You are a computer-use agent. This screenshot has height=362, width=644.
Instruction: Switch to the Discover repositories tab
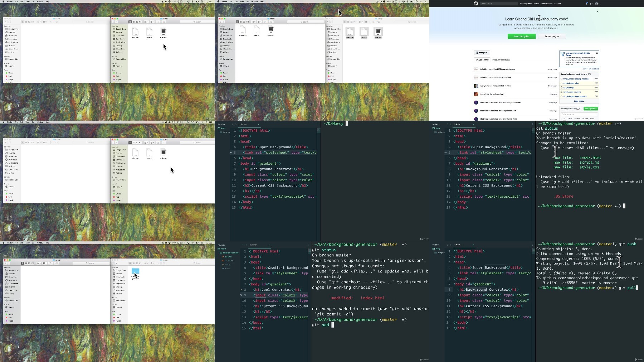(501, 60)
